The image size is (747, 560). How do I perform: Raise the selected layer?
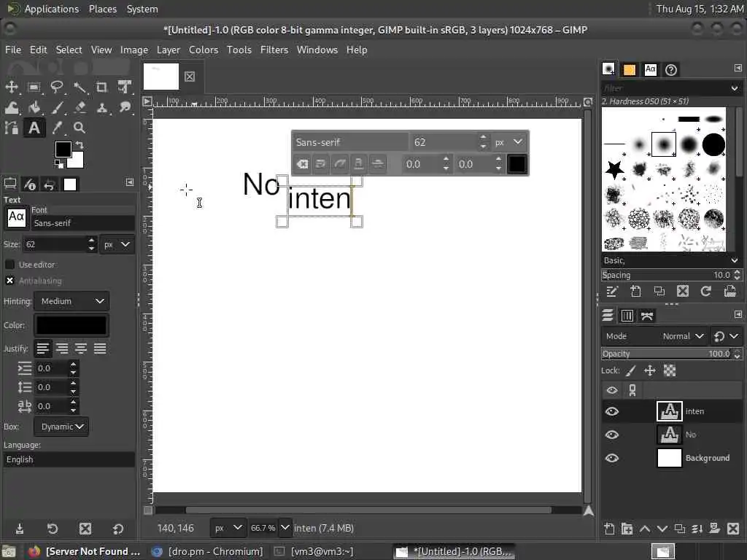(x=645, y=529)
